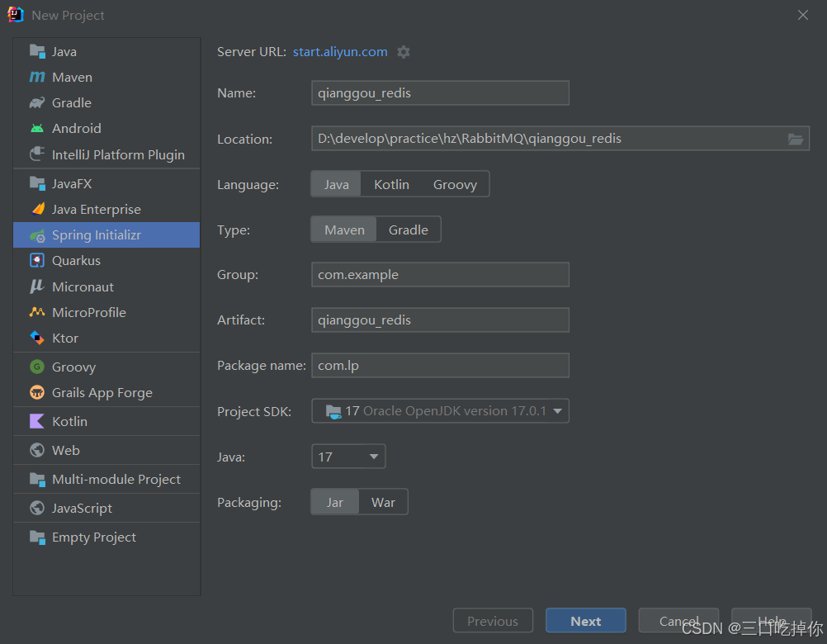The height and width of the screenshot is (644, 827).
Task: Choose Maven build type
Action: [344, 230]
